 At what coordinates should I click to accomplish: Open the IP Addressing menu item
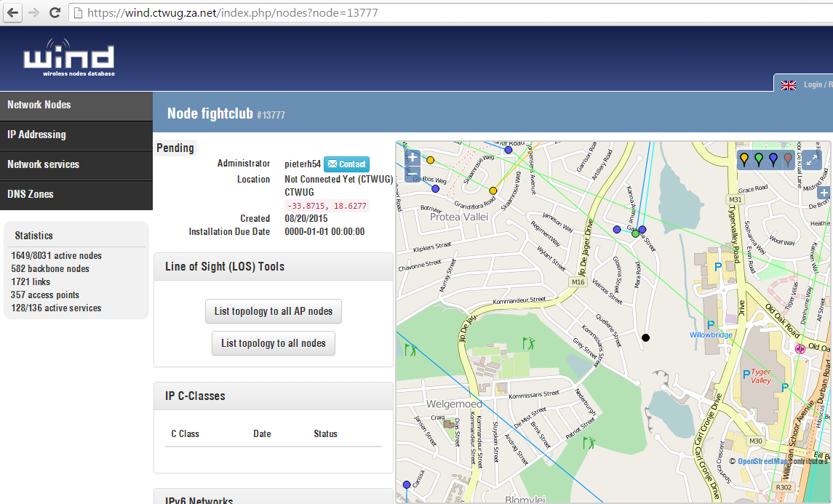click(x=76, y=135)
